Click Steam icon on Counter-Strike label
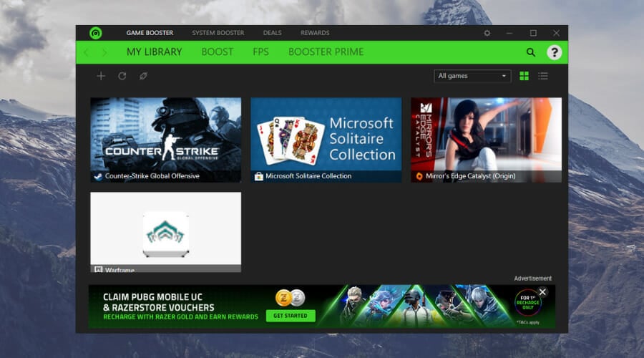 pyautogui.click(x=98, y=176)
